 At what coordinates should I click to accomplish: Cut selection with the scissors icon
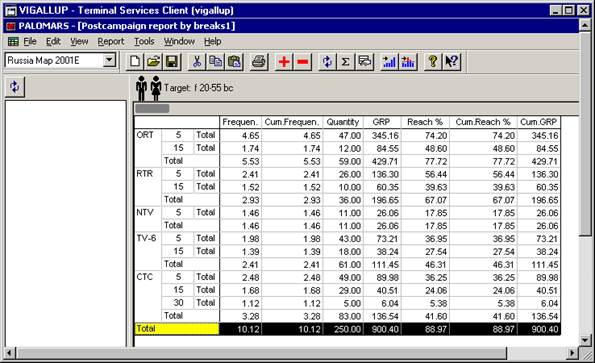click(x=197, y=61)
